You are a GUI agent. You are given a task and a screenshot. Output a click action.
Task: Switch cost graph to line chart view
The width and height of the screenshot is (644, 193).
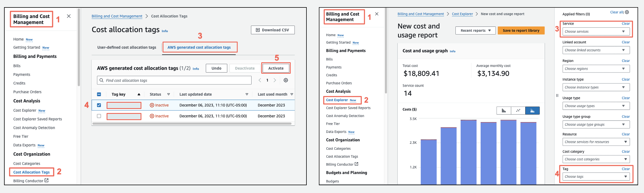click(518, 111)
